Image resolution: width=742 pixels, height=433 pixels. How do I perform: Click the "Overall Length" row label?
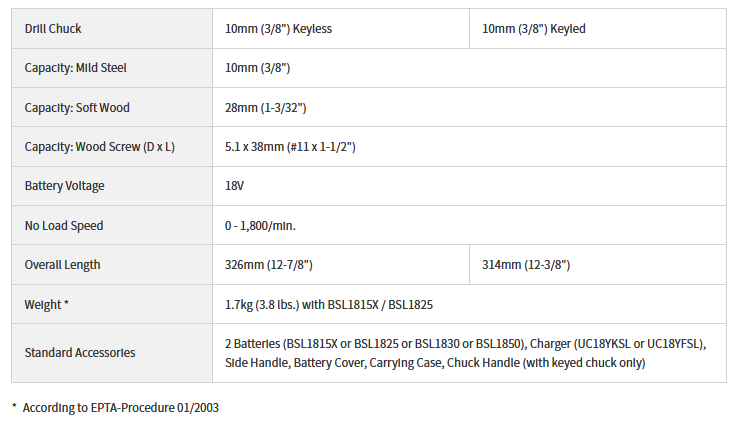pos(62,265)
